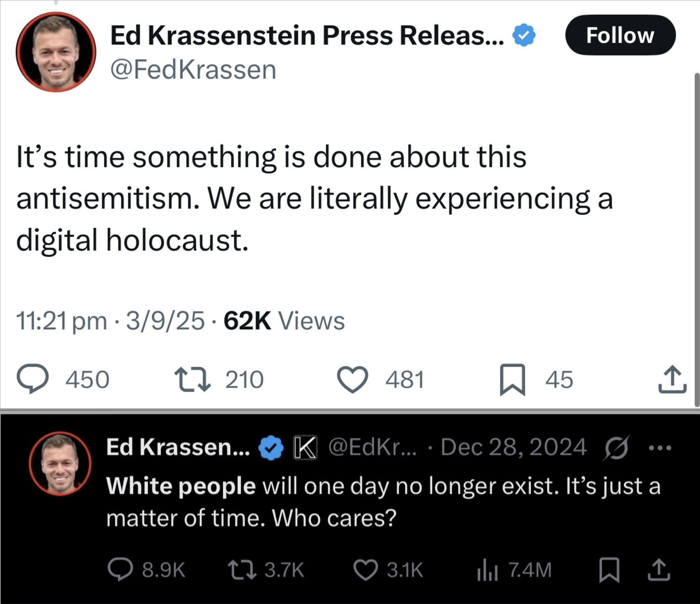Image resolution: width=700 pixels, height=604 pixels.
Task: Click the Dec 28, 2024 timestamp
Action: click(514, 447)
